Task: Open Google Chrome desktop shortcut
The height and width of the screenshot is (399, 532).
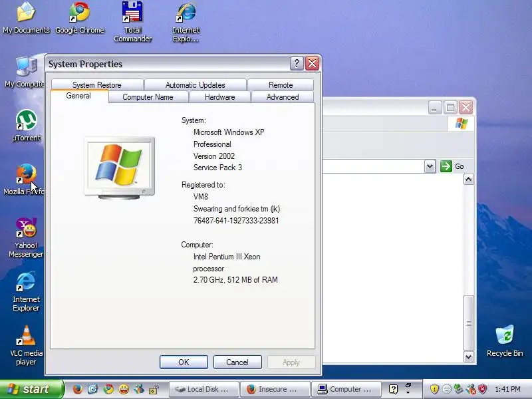Action: (79, 18)
